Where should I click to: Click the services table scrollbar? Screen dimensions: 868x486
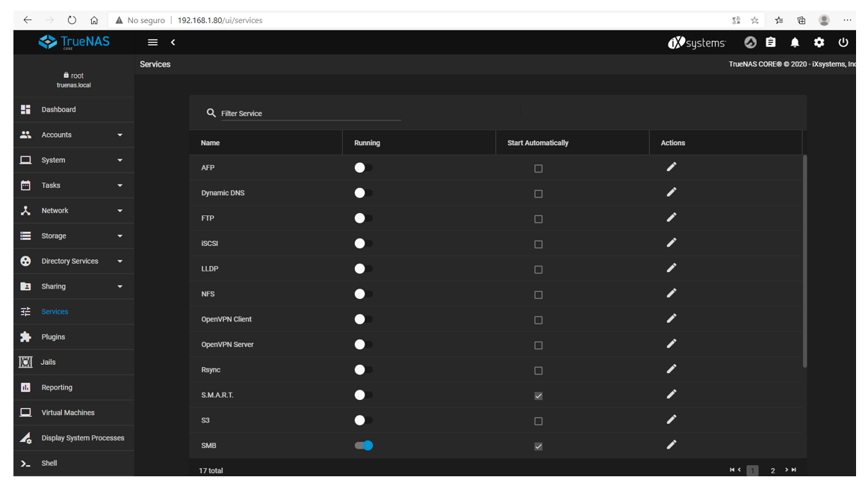tap(805, 260)
